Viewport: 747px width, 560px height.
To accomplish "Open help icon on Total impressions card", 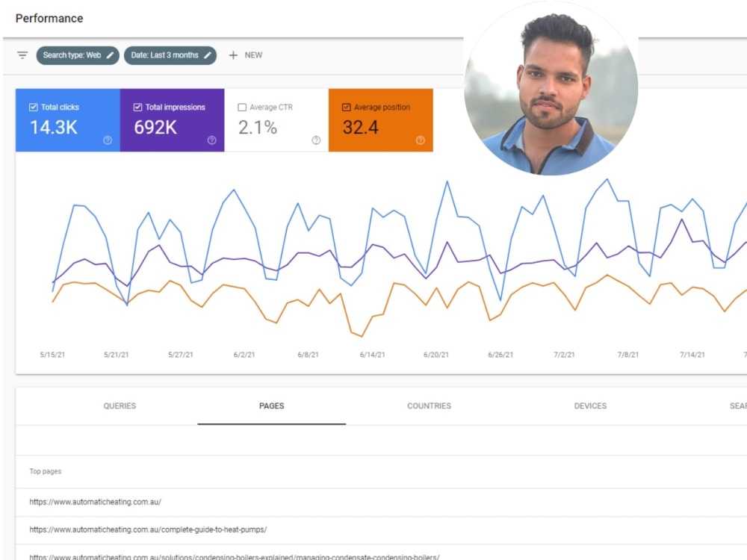I will (212, 140).
